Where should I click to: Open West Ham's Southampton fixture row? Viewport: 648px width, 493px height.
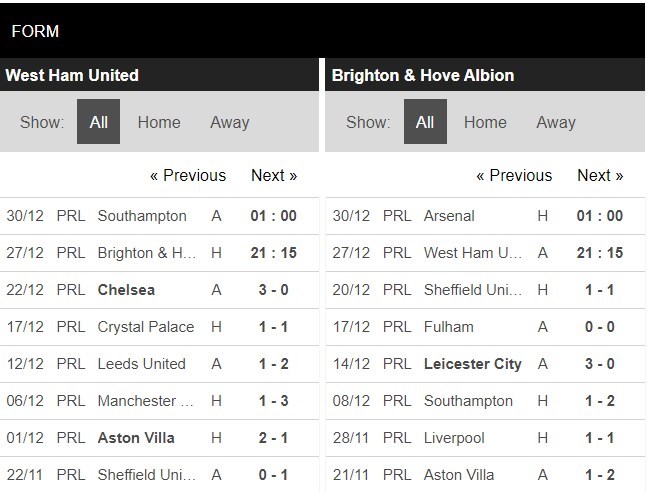(x=142, y=216)
